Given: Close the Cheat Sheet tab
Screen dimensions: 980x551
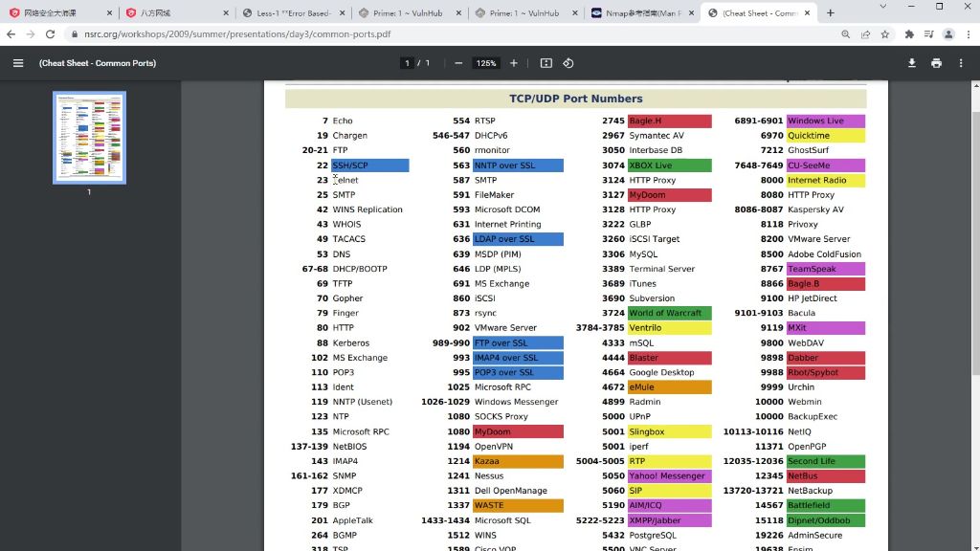Looking at the screenshot, I should coord(807,12).
